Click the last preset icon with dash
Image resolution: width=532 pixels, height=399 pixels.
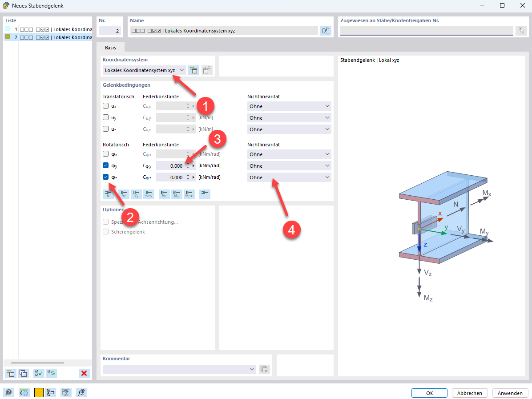205,194
